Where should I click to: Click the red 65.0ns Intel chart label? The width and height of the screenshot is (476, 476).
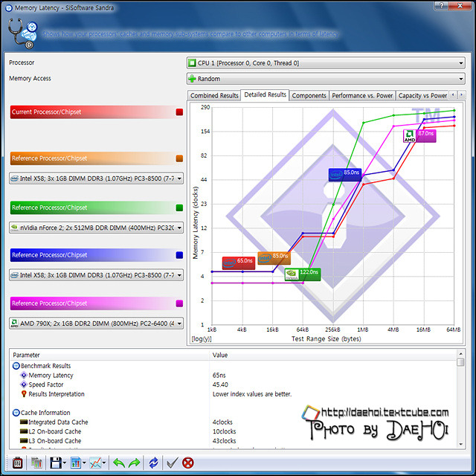pos(239,263)
